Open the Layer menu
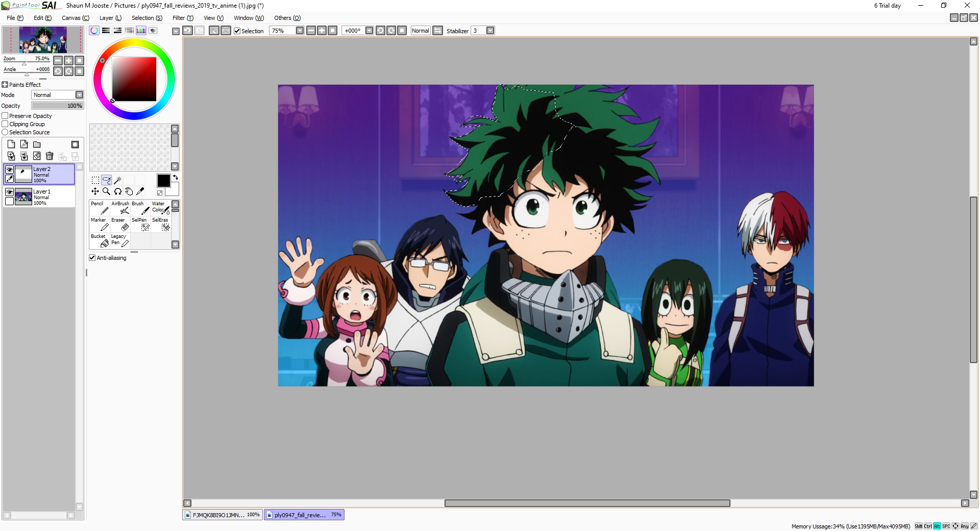This screenshot has width=980, height=531. [x=110, y=18]
